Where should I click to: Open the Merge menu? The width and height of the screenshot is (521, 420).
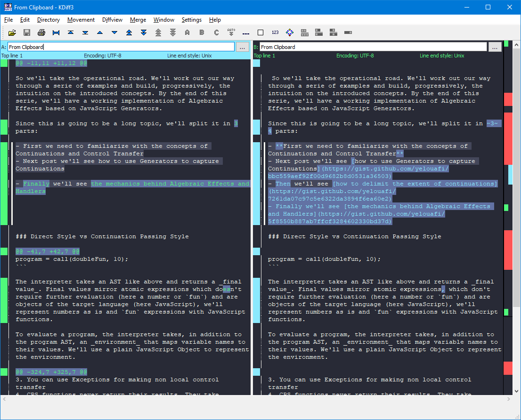(138, 20)
